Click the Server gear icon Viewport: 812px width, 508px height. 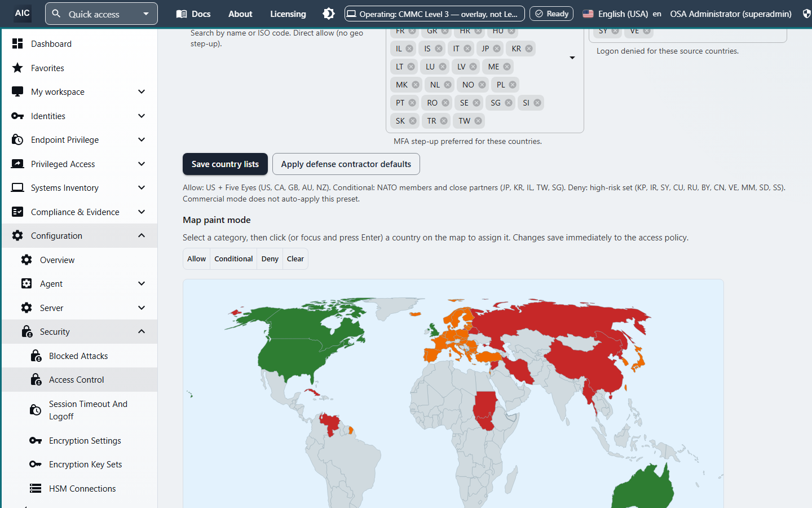[x=27, y=308]
